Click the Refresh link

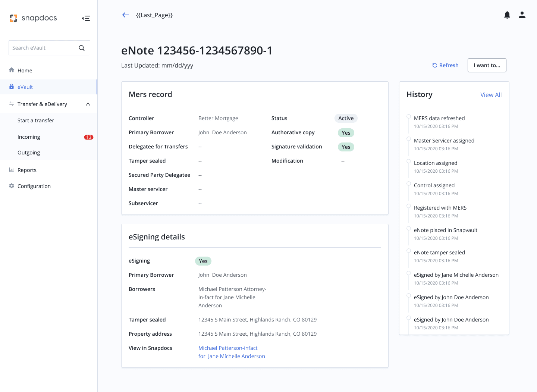445,65
